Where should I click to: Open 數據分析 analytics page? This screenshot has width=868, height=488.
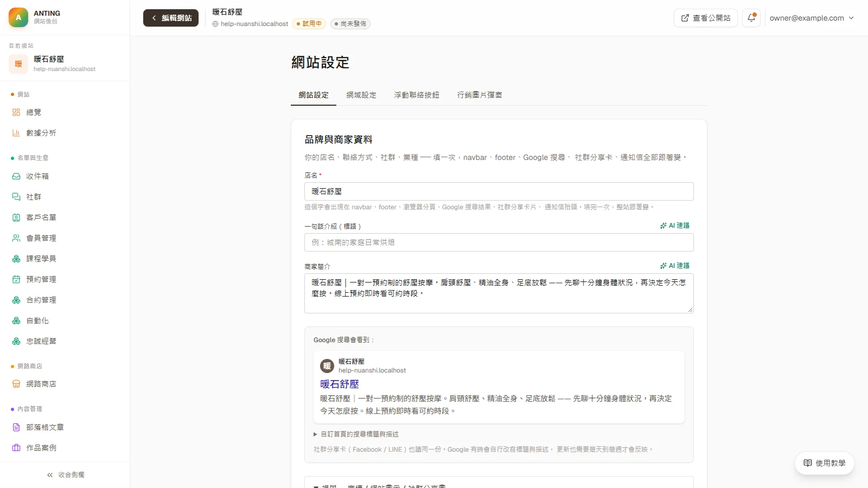[65, 133]
